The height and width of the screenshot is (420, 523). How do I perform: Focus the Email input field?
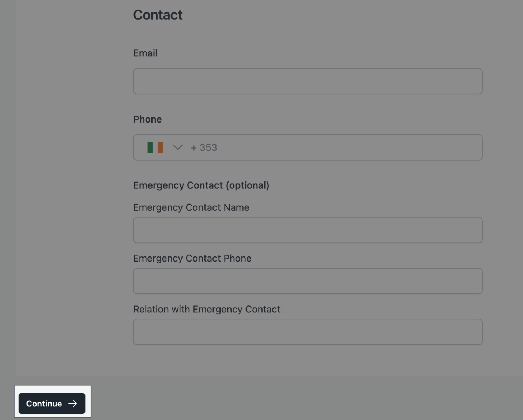pos(308,81)
